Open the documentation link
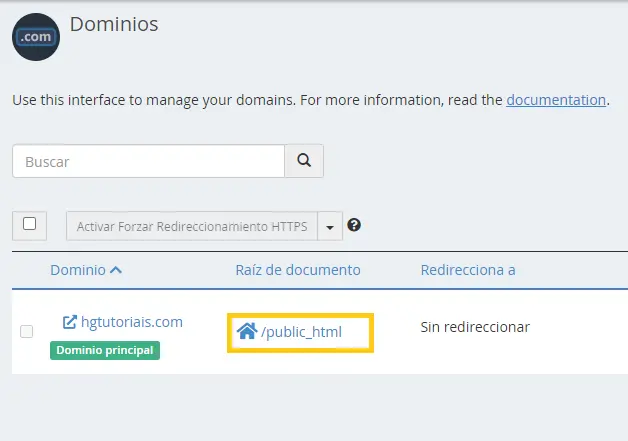628x441 pixels. point(556,100)
